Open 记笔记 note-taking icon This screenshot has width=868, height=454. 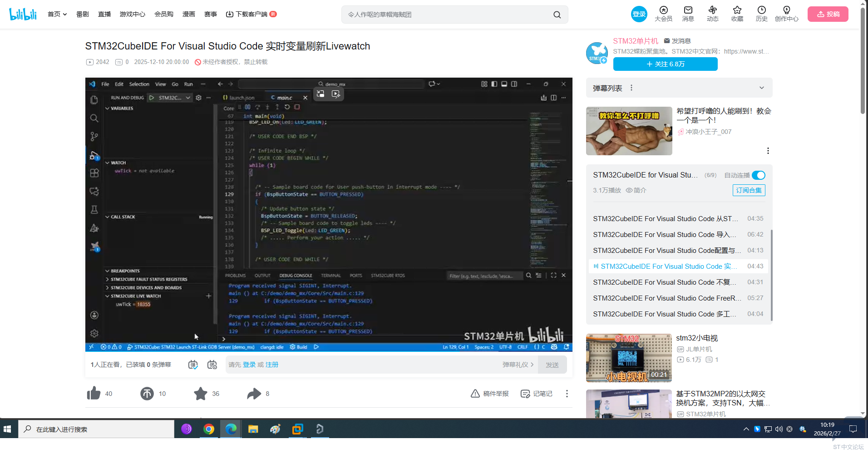click(x=536, y=394)
